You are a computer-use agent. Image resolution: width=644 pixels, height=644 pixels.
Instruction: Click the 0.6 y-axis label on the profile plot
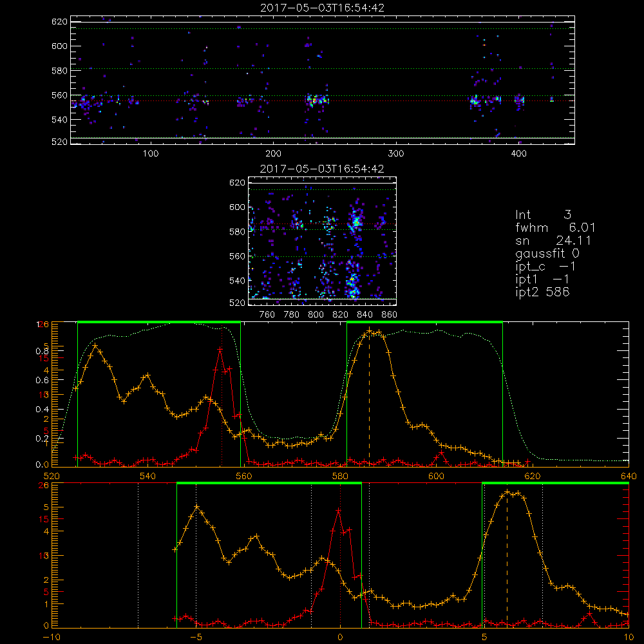coord(43,381)
